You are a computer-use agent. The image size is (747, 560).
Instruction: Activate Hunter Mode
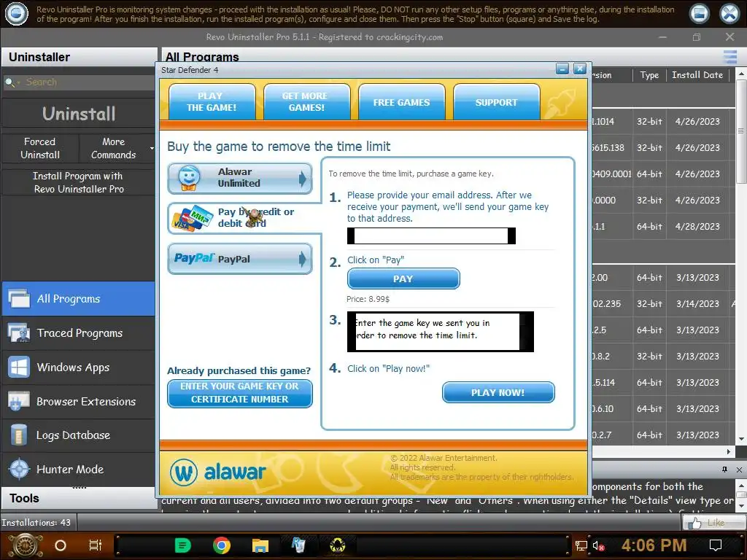click(79, 469)
